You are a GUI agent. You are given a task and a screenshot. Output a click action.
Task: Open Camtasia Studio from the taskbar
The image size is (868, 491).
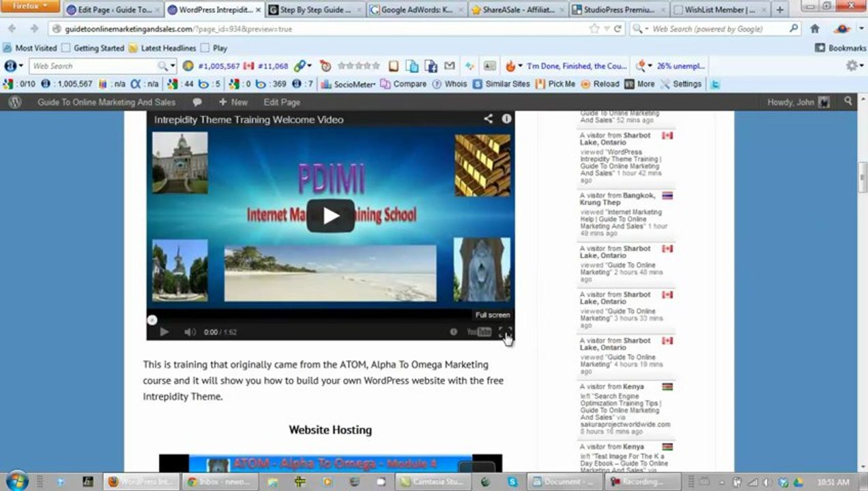tap(433, 481)
